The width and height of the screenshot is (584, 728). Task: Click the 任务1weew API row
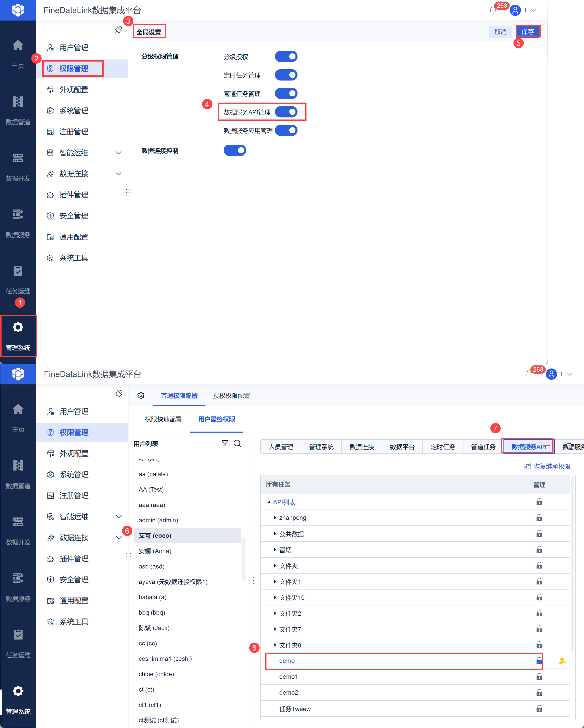(x=415, y=709)
